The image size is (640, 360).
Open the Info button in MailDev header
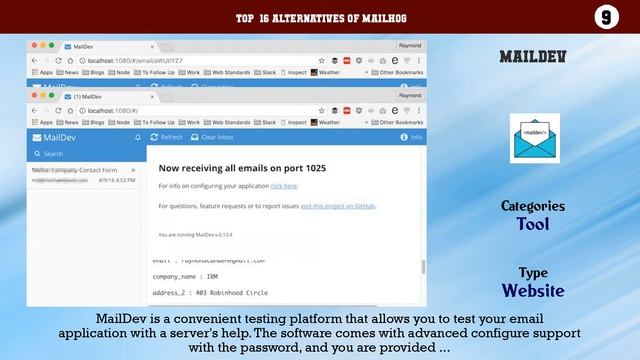[411, 137]
